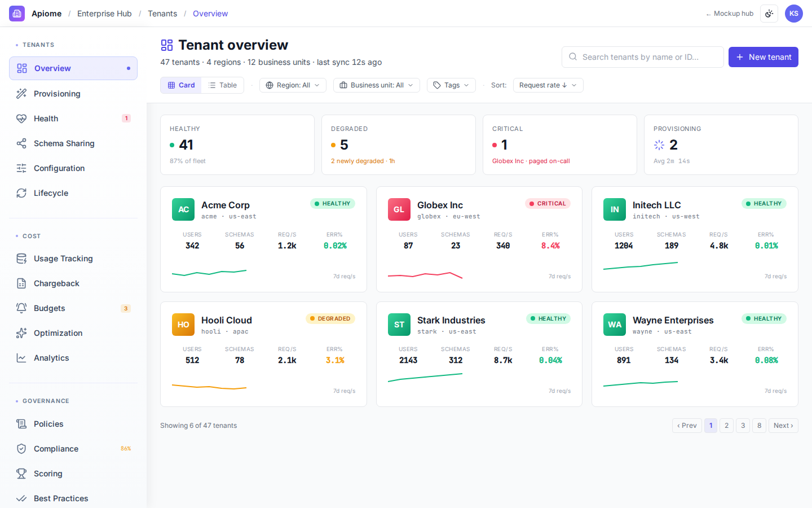The image size is (812, 508).
Task: Jump to pagination page 8
Action: [x=759, y=426]
